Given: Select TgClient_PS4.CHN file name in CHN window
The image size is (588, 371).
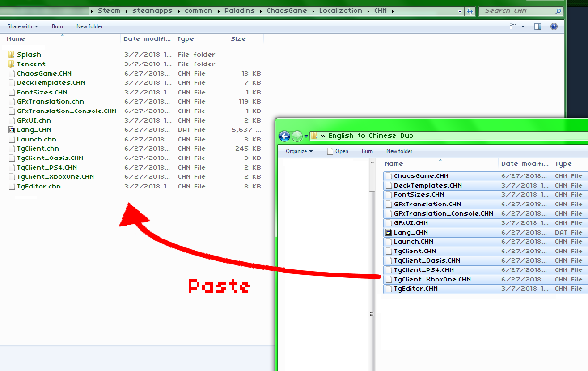Looking at the screenshot, I should [47, 167].
